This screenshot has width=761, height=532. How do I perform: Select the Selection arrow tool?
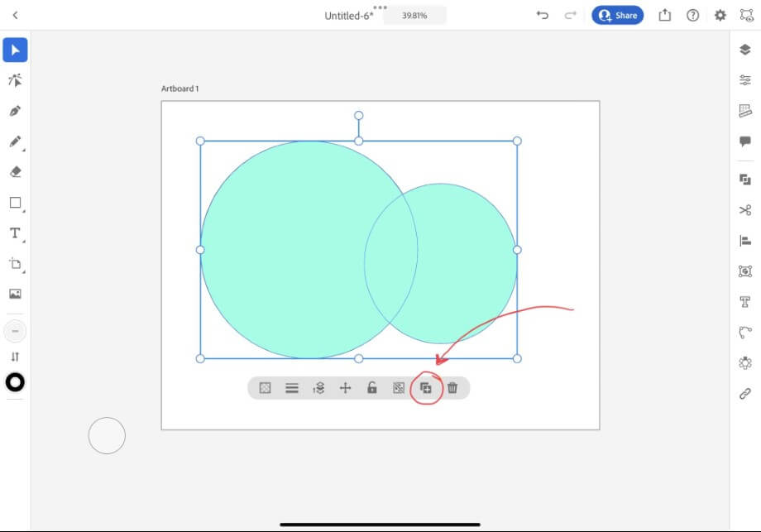pyautogui.click(x=15, y=50)
